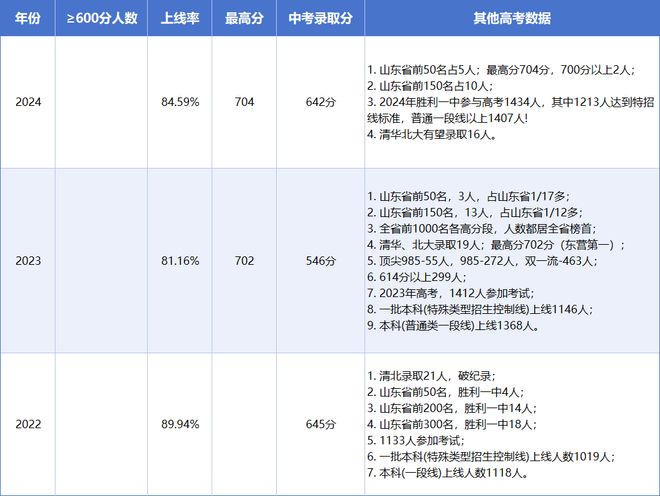The width and height of the screenshot is (660, 496).
Task: Click the 2024 year cell
Action: pos(27,101)
